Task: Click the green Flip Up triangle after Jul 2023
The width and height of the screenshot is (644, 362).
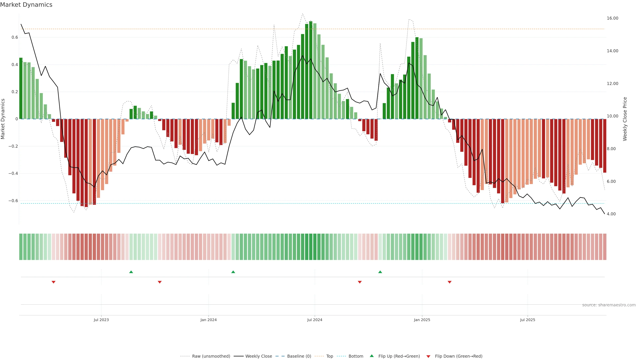Action: click(131, 272)
